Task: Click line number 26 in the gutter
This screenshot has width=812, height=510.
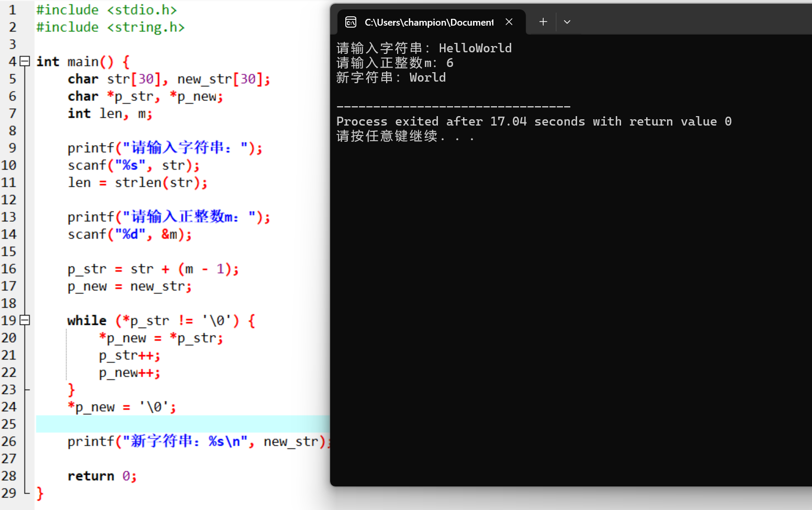Action: 9,441
